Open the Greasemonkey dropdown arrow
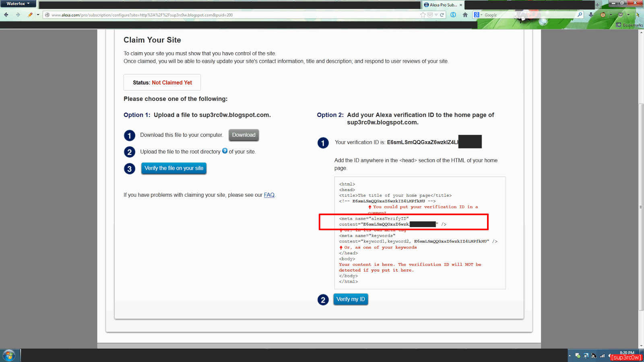644x362 pixels. (x=611, y=15)
